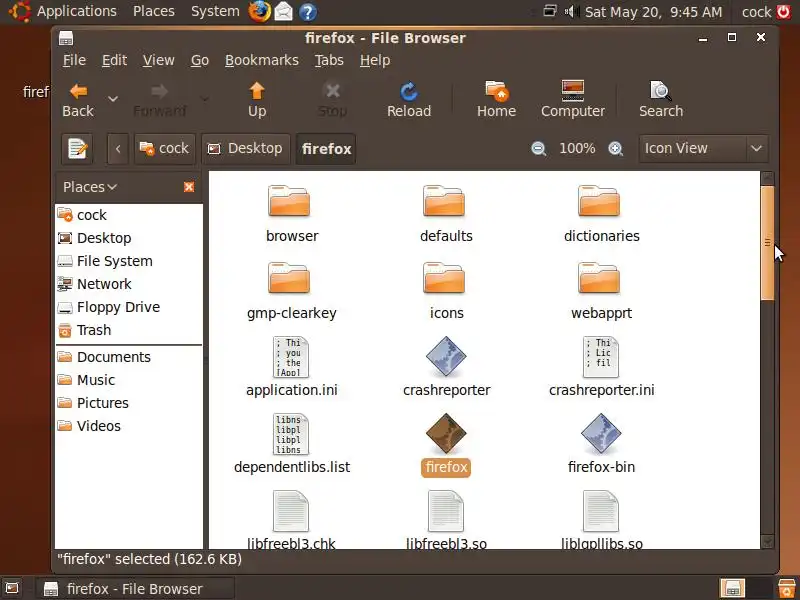Go up one folder level

pos(257,99)
